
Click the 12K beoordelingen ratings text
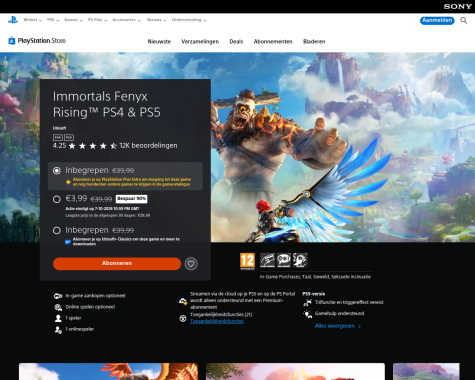coord(148,146)
